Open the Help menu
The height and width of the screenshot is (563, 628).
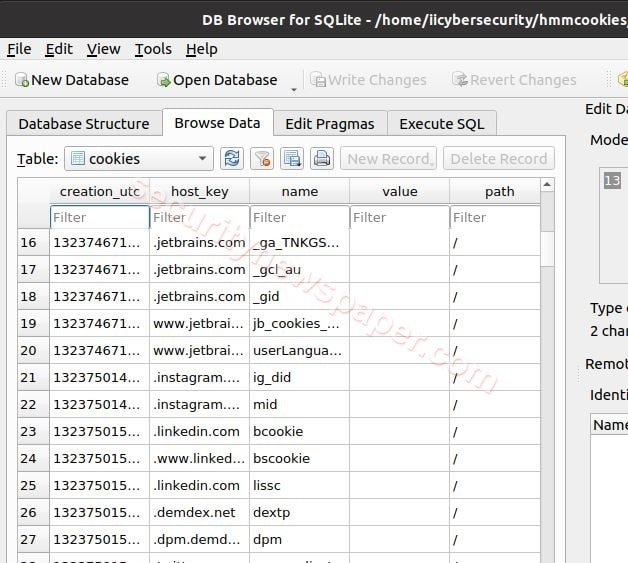tap(202, 49)
